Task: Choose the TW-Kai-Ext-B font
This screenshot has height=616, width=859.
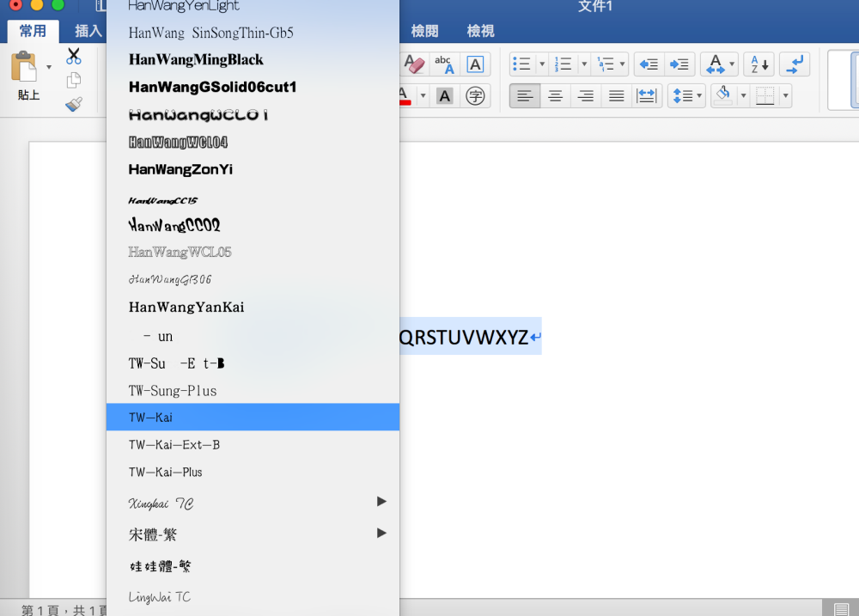Action: coord(253,444)
